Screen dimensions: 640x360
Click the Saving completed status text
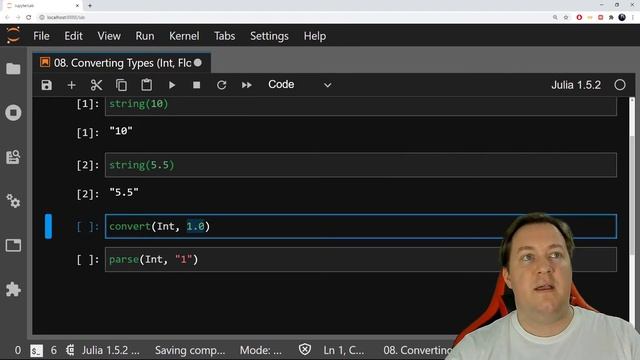coord(190,350)
